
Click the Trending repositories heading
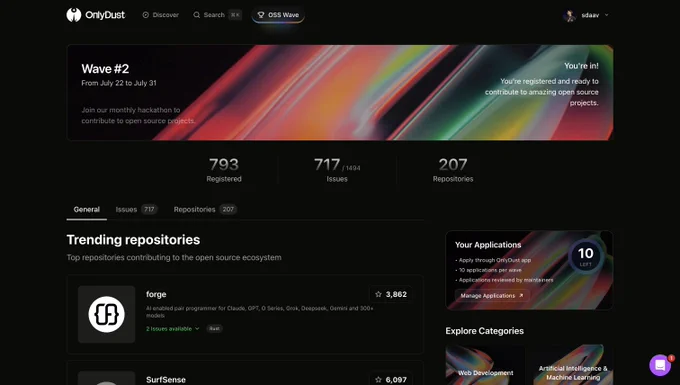134,240
